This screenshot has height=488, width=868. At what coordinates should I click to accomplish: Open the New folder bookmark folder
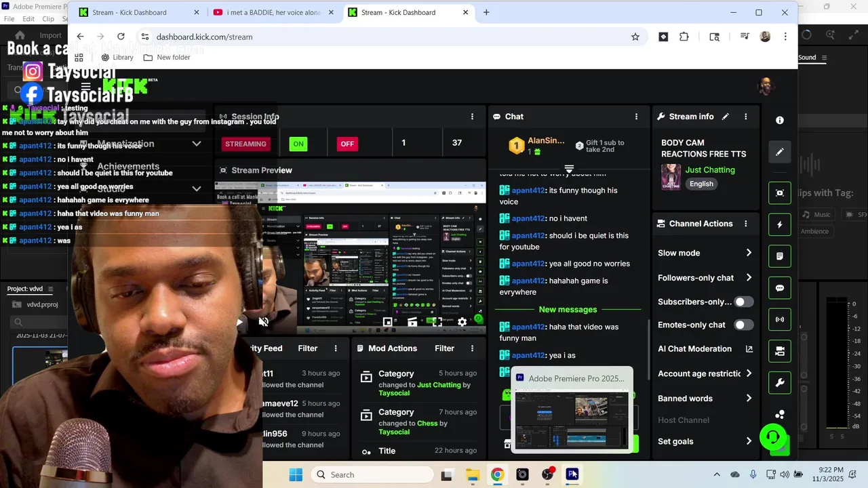click(167, 58)
